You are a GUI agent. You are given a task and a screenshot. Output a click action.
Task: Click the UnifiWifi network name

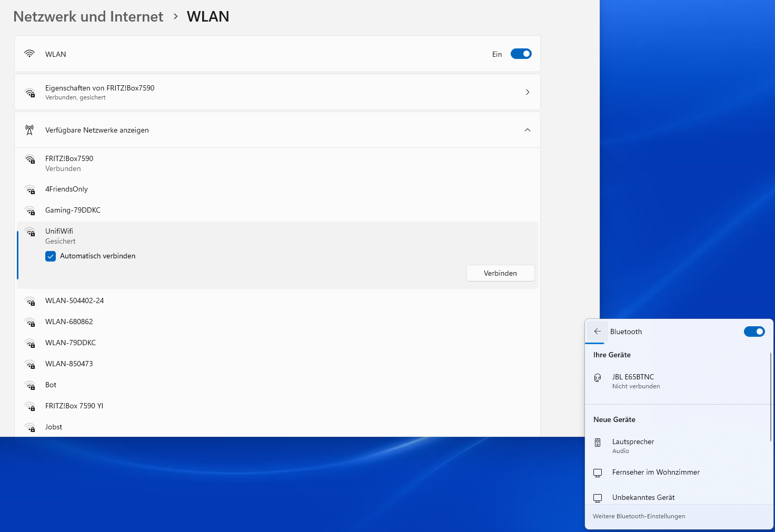(59, 231)
